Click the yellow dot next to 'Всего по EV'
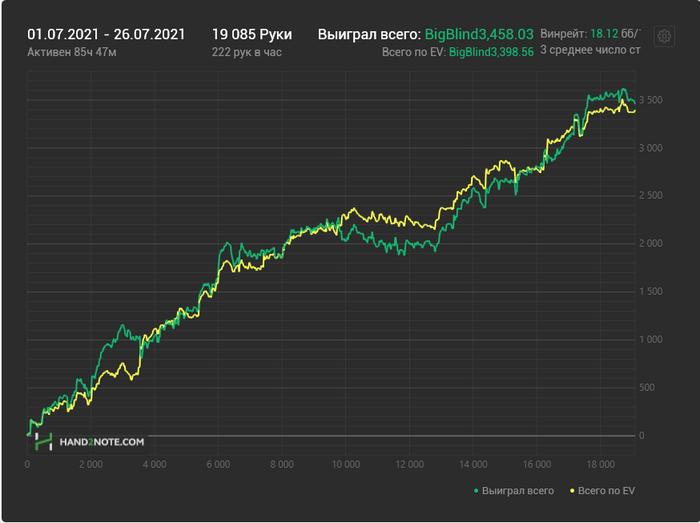Image resolution: width=700 pixels, height=523 pixels. pyautogui.click(x=572, y=491)
